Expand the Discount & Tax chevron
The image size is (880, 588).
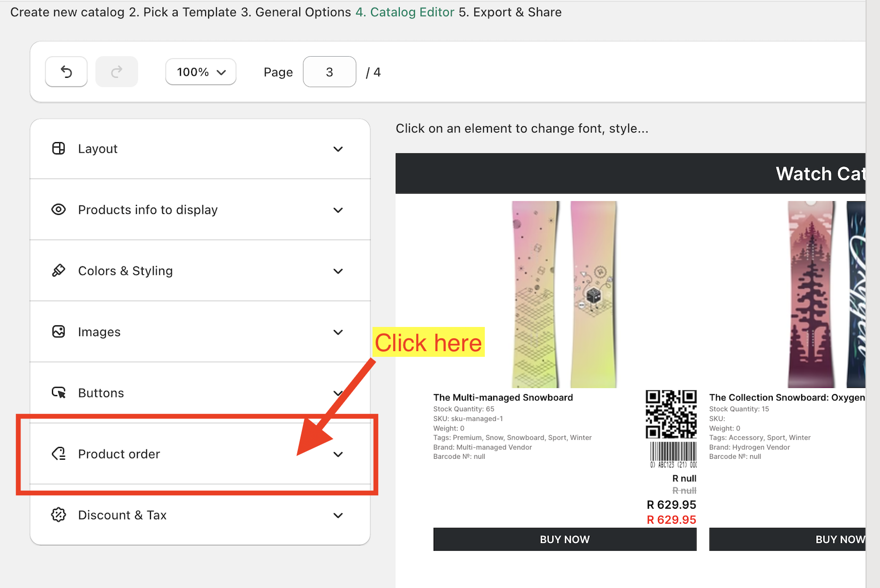338,515
